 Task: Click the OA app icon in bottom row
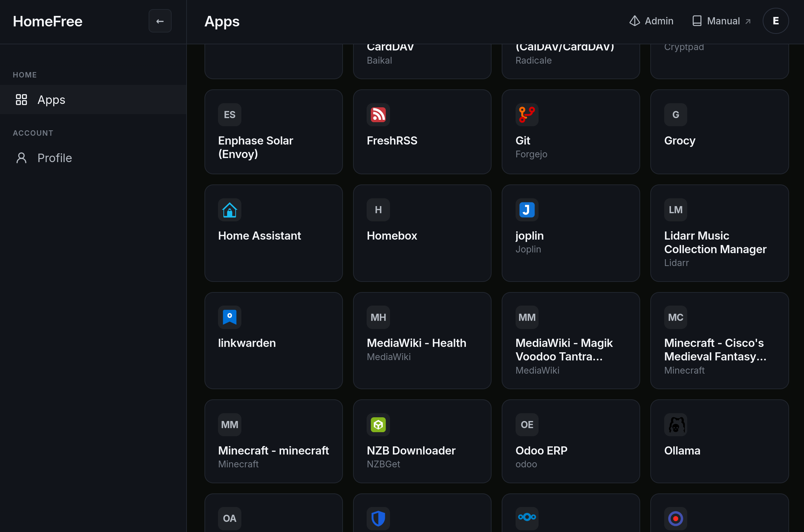[x=230, y=518]
